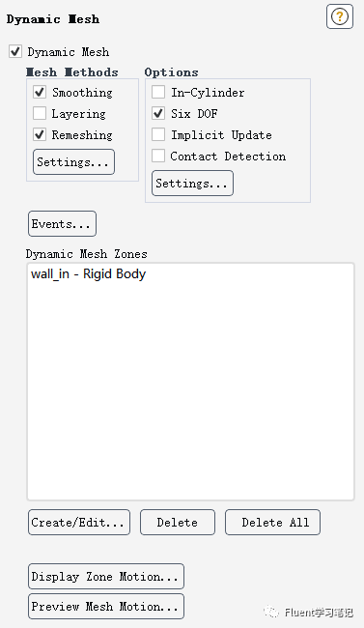Click the Delete zone button

point(178,523)
